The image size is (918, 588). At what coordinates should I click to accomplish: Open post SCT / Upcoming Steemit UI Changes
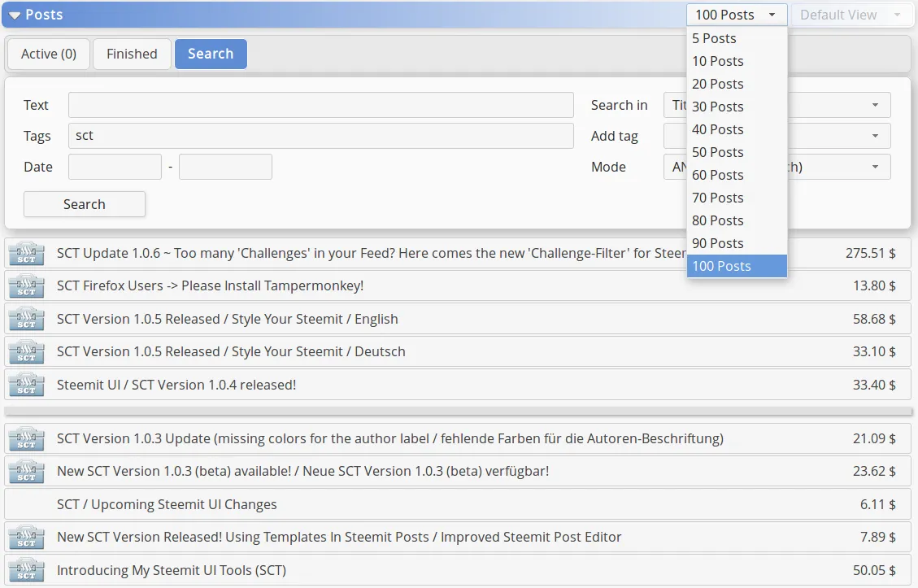167,505
